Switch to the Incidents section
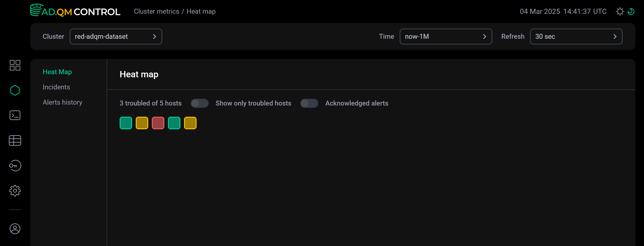This screenshot has width=644, height=246. (x=56, y=87)
